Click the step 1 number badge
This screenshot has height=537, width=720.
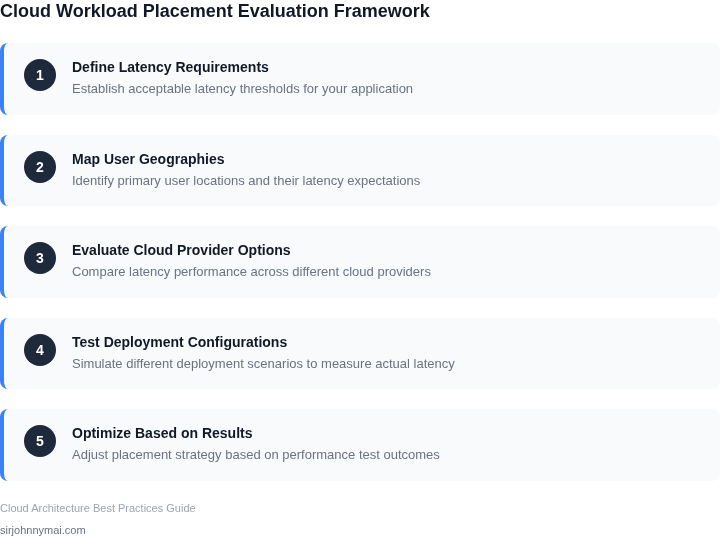pyautogui.click(x=40, y=75)
